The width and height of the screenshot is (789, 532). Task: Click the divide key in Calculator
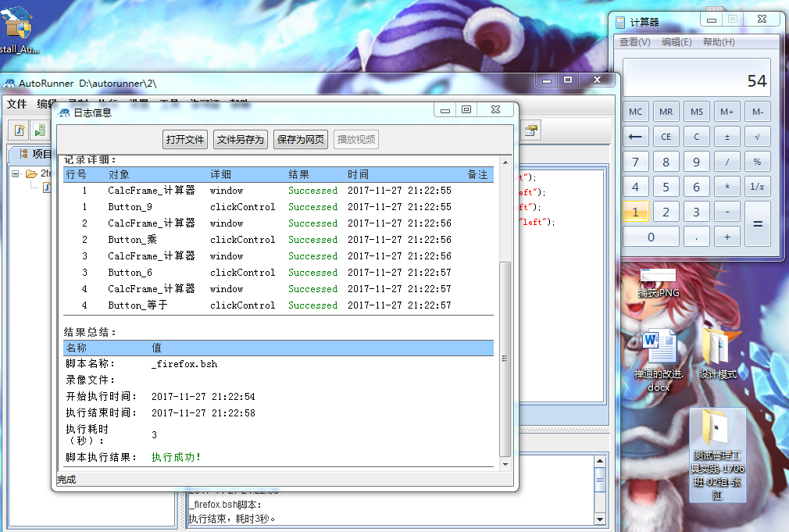pyautogui.click(x=727, y=162)
